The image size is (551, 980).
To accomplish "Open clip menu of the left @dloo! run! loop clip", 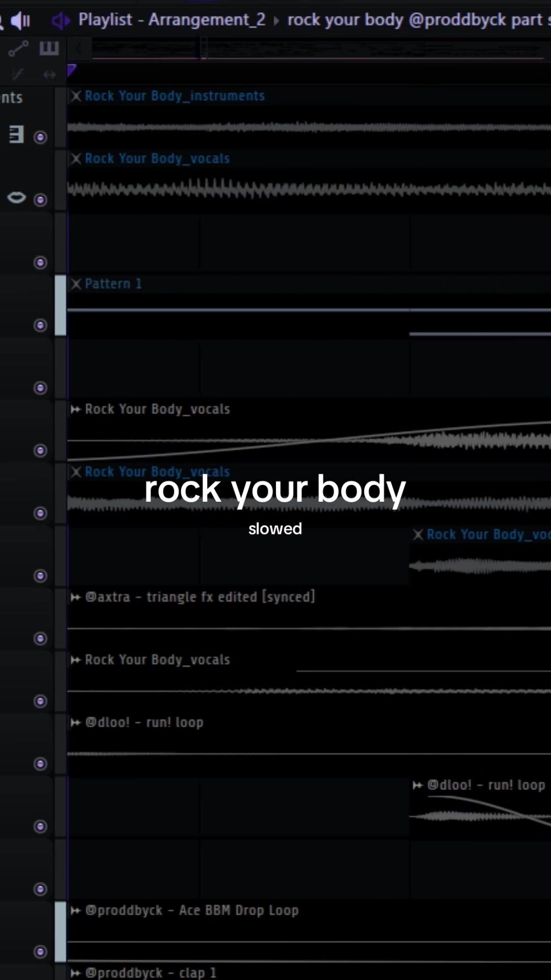I will [76, 722].
